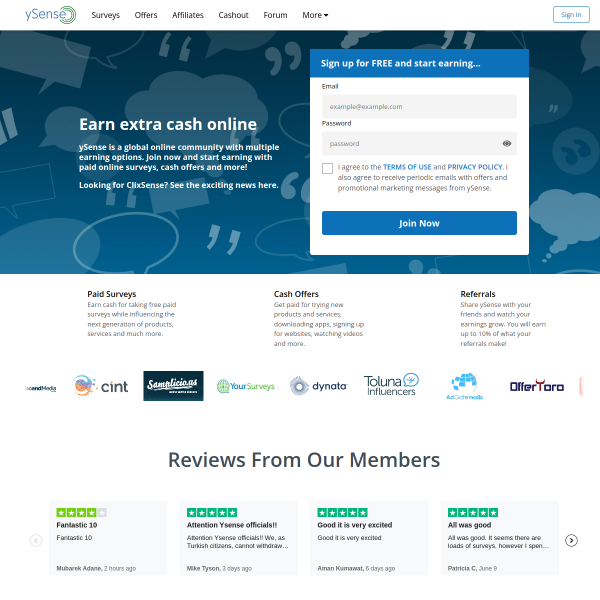This screenshot has height=600, width=600.
Task: Click the Reviews From Our Members heading
Action: [304, 460]
